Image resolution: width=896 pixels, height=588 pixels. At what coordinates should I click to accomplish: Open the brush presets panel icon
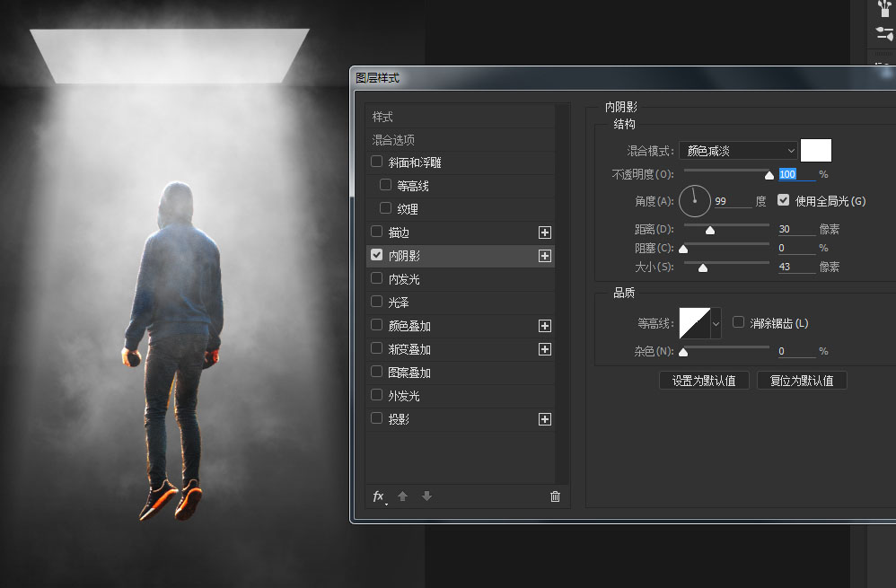tap(884, 9)
